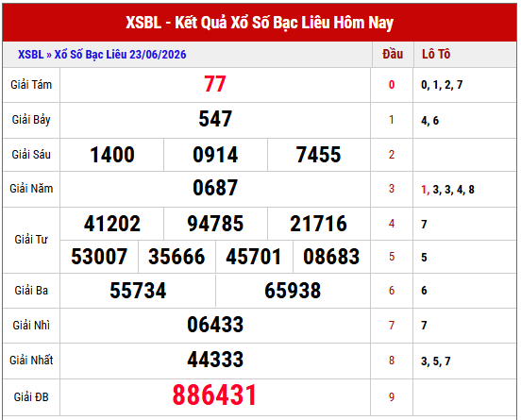
Task: Select the number 41202 in Giải Tư
Action: (x=112, y=224)
